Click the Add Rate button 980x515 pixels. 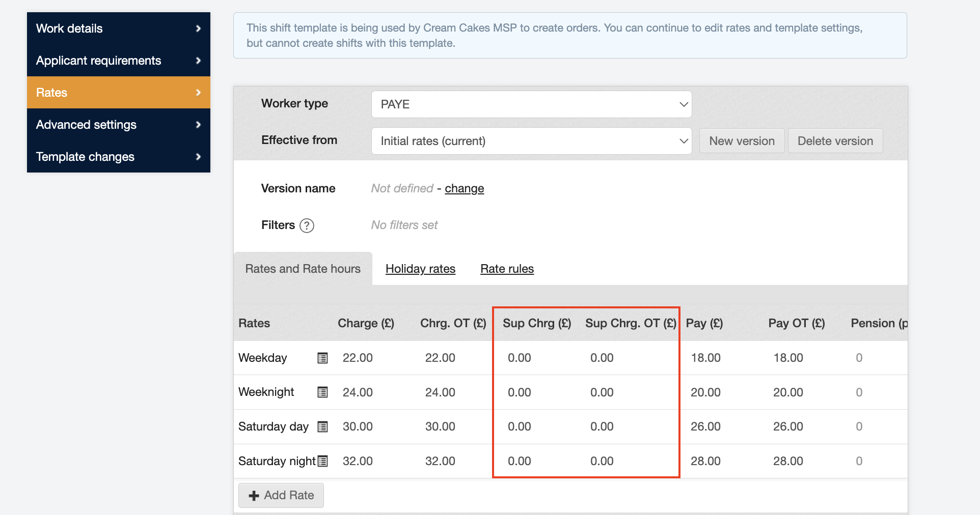tap(281, 495)
